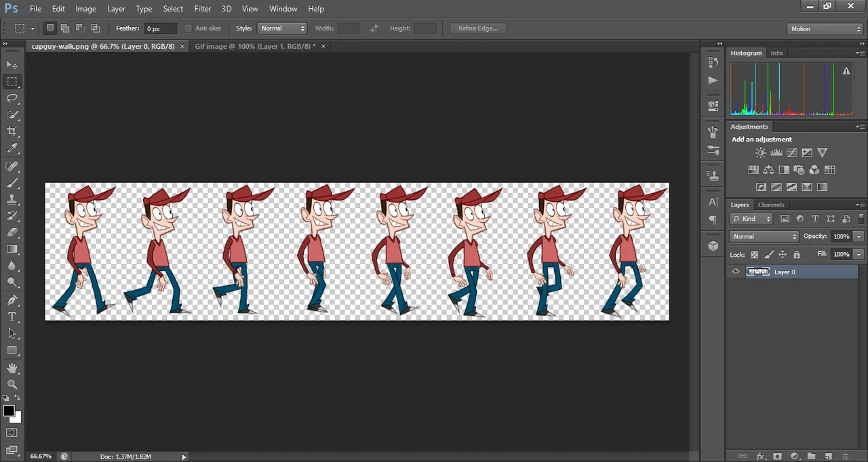
Task: Select the Horizontal Type tool
Action: pyautogui.click(x=12, y=317)
